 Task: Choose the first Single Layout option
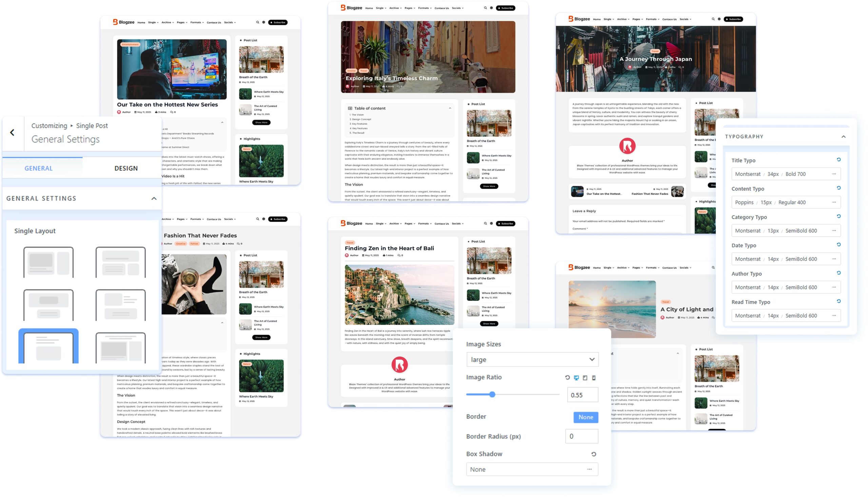pyautogui.click(x=48, y=262)
